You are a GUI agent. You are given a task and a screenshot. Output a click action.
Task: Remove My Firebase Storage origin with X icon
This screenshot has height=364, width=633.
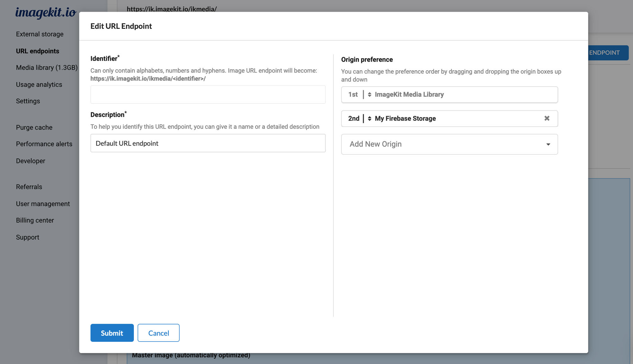tap(547, 118)
